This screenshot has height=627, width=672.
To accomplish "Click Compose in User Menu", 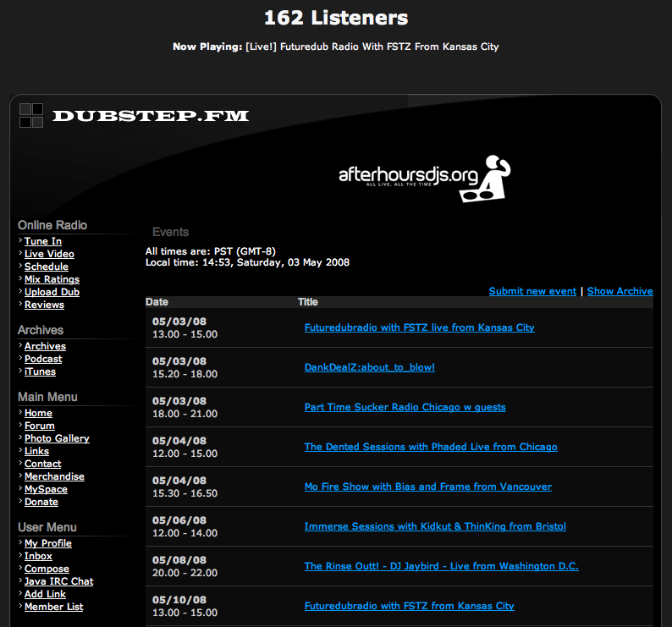I will click(x=47, y=569).
